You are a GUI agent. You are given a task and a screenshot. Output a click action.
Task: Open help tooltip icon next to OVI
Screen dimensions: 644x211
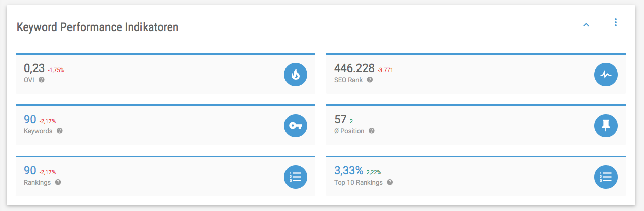click(42, 80)
